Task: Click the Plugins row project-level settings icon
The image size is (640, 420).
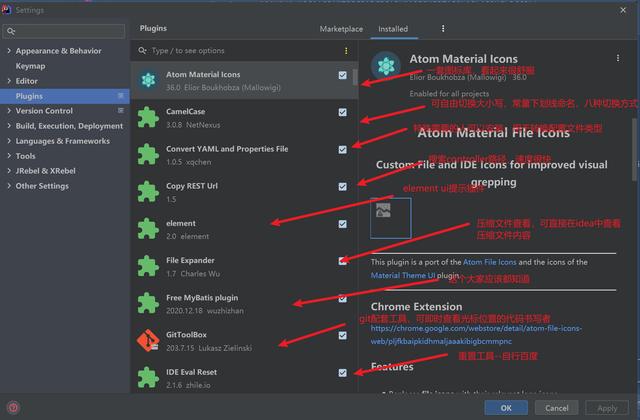Action: point(121,96)
